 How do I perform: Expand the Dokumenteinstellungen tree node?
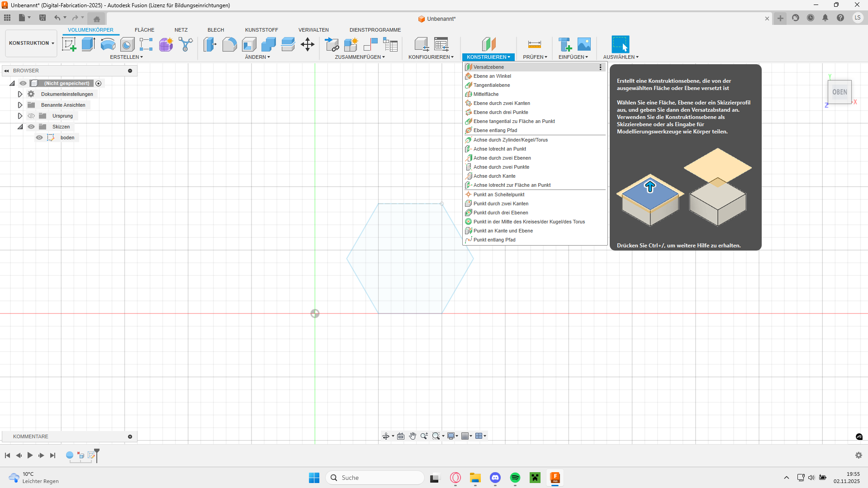point(20,94)
